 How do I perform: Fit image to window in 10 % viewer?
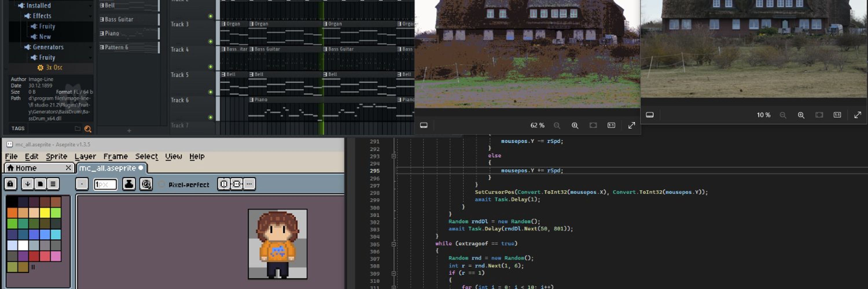pos(819,115)
